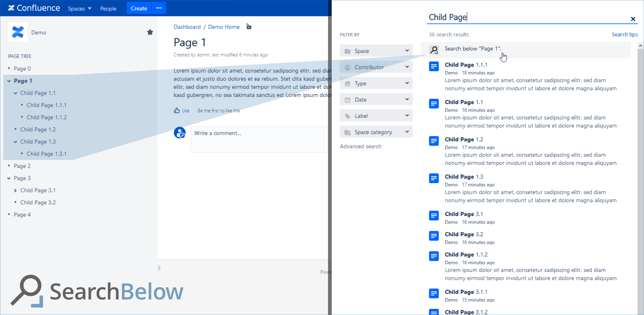Viewport: 644px width, 315px height.
Task: Open the Demo Home breadcrumb link
Action: (x=224, y=27)
